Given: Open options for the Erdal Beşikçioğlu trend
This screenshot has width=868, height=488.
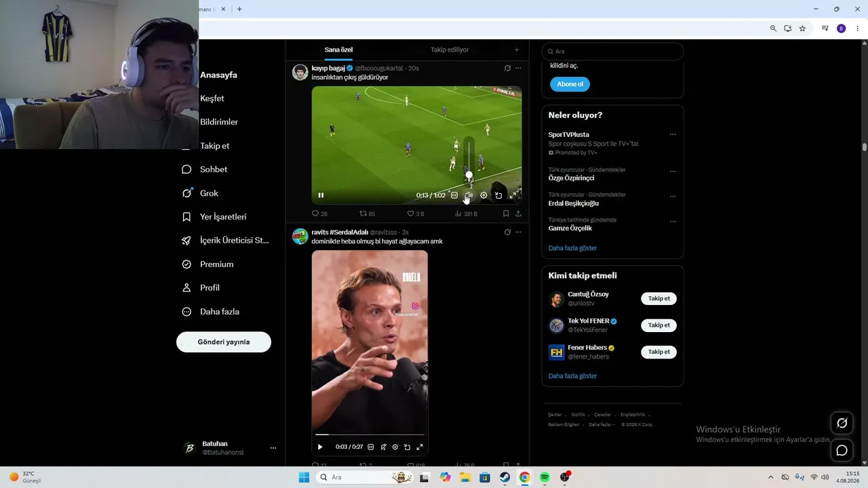Looking at the screenshot, I should (673, 197).
